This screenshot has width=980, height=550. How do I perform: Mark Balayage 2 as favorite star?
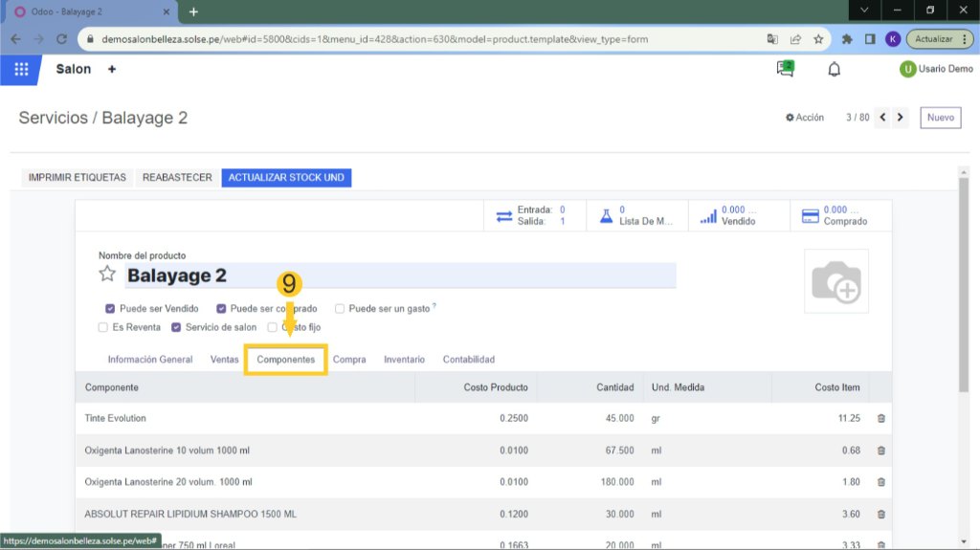107,275
